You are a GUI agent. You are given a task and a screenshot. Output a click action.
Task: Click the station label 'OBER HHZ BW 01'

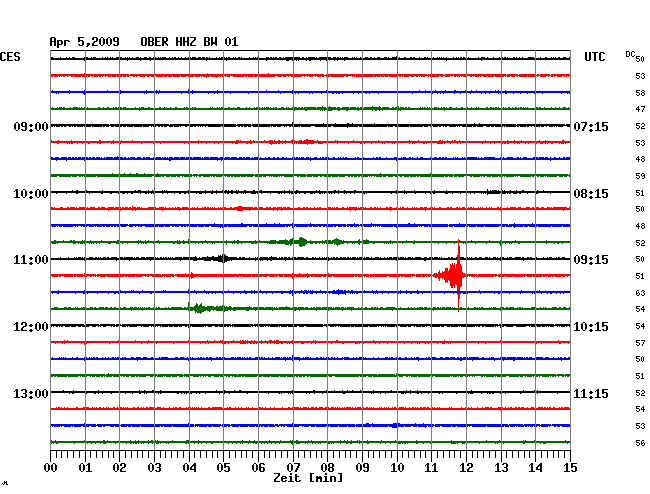tap(189, 42)
